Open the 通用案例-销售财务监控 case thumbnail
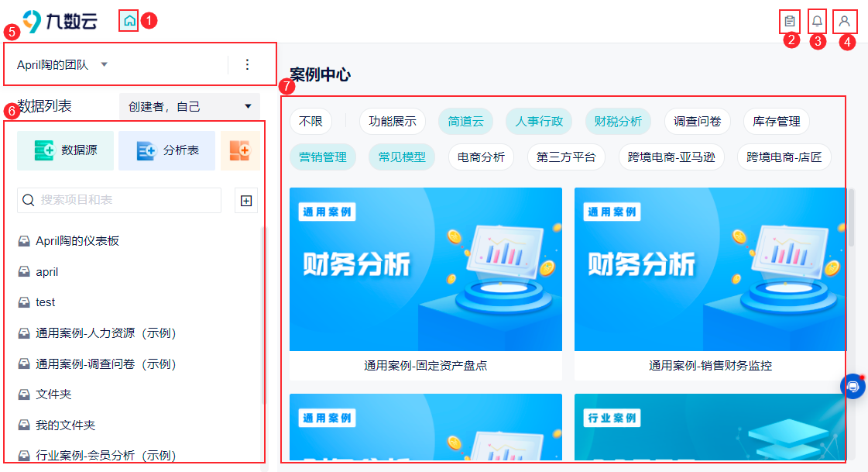This screenshot has width=868, height=472. click(x=710, y=269)
